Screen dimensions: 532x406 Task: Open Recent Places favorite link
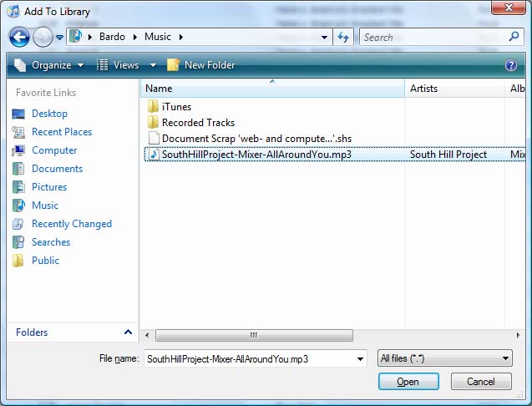pos(61,132)
